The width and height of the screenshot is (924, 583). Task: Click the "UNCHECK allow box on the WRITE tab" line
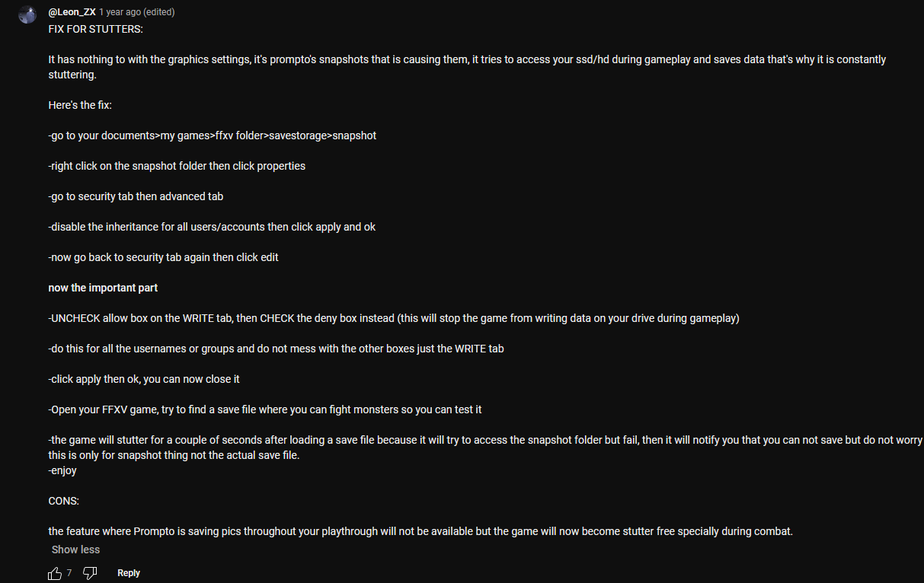pos(394,318)
